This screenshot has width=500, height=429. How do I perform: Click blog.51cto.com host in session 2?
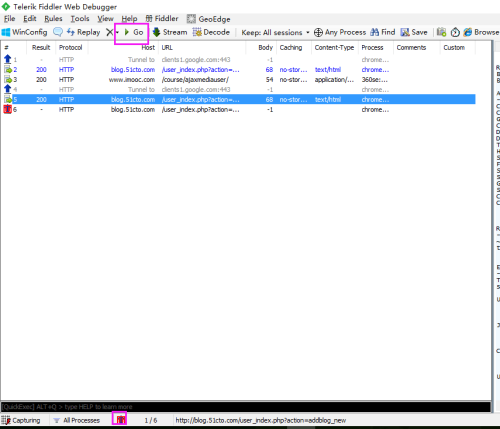(x=133, y=70)
